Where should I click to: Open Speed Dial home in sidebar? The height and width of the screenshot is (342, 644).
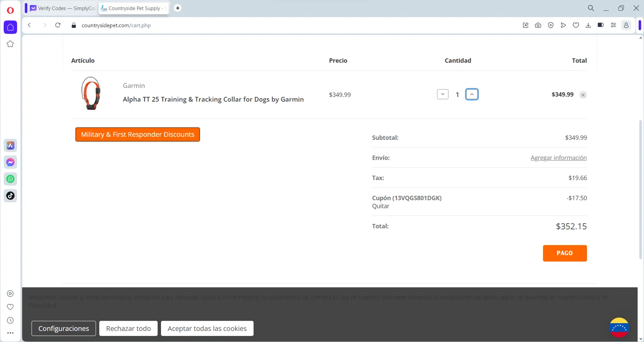pyautogui.click(x=10, y=27)
